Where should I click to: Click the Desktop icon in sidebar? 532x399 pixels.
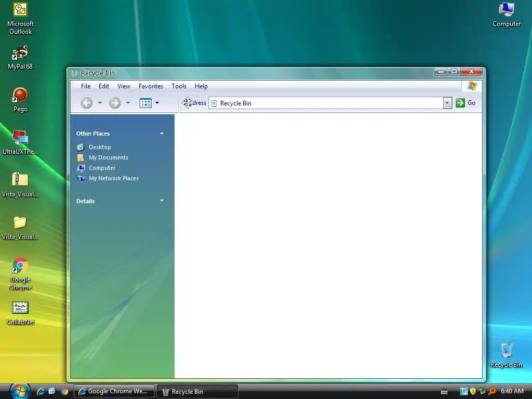tap(81, 147)
